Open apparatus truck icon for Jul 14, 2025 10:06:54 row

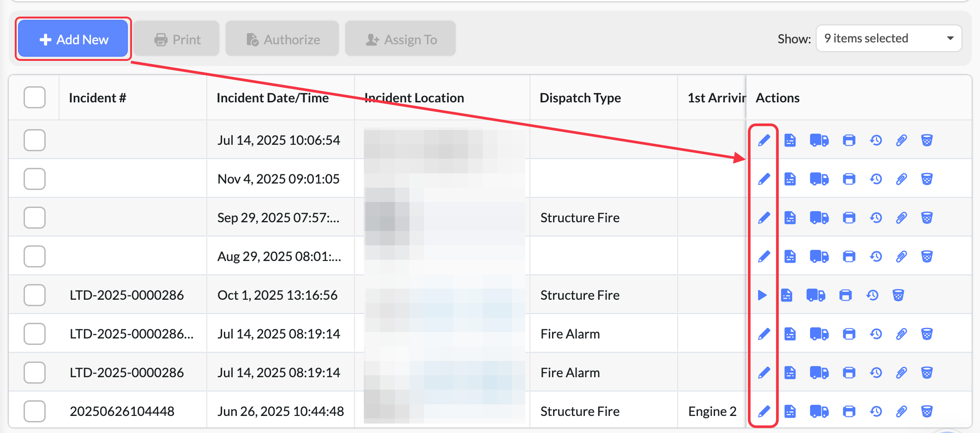tap(819, 140)
